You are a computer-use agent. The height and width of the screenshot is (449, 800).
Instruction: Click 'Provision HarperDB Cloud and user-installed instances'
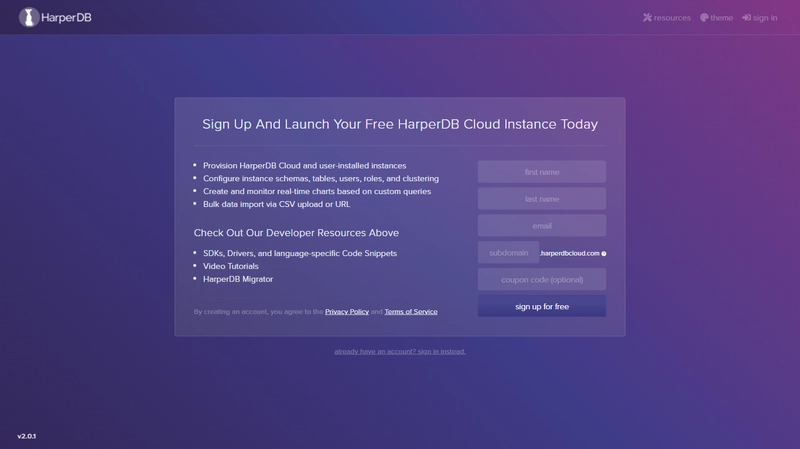coord(305,166)
